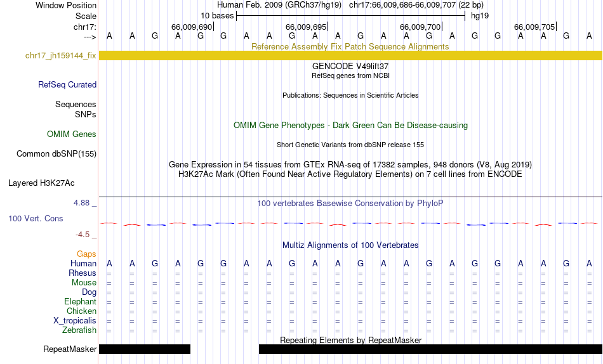Click coordinate marker 66,009,690

(x=192, y=27)
